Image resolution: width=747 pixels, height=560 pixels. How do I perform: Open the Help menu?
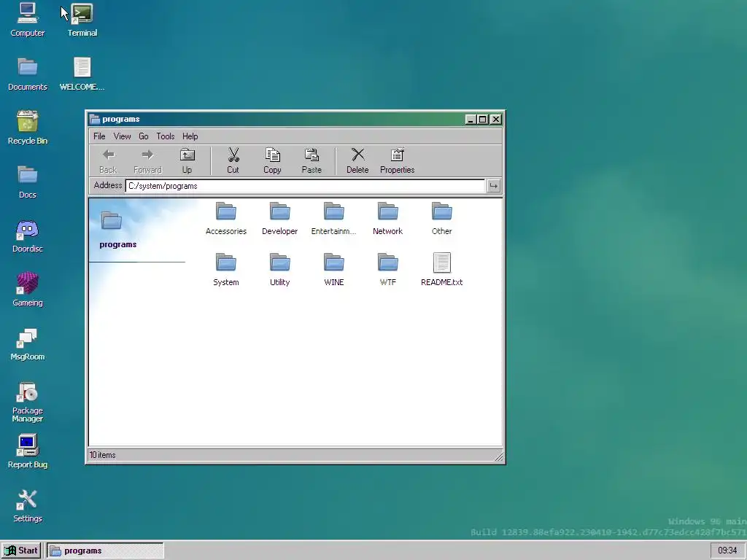point(190,136)
